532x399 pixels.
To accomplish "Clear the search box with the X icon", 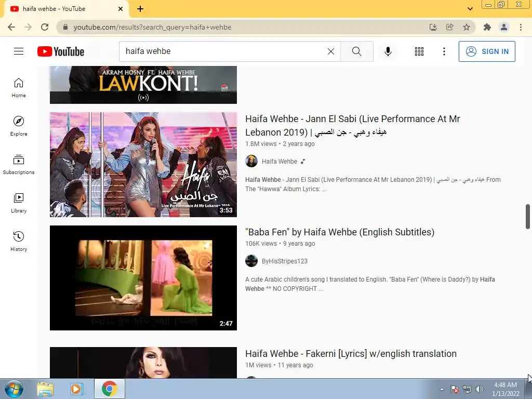I will click(x=331, y=51).
